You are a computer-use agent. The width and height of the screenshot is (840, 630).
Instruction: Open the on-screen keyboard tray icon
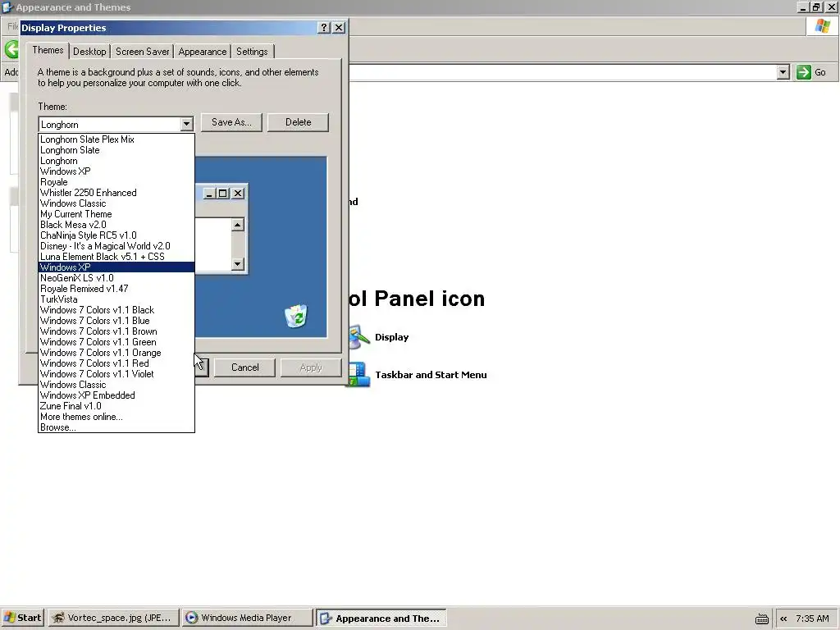(762, 619)
